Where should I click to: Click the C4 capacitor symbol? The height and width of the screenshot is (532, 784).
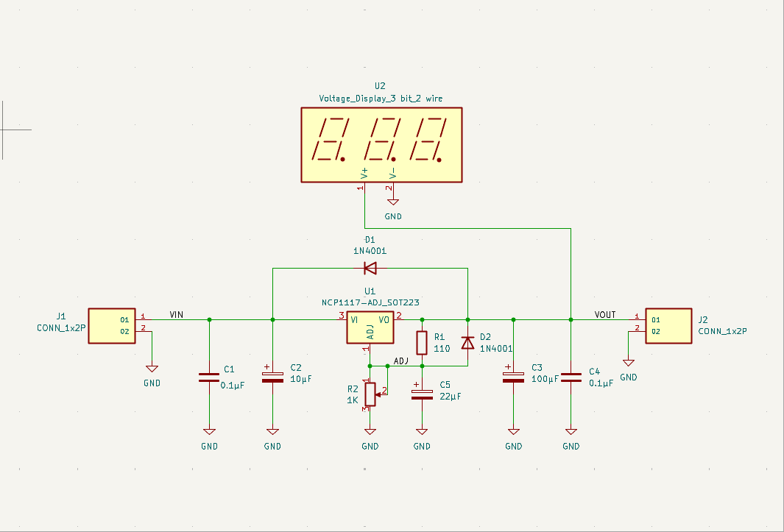(571, 377)
